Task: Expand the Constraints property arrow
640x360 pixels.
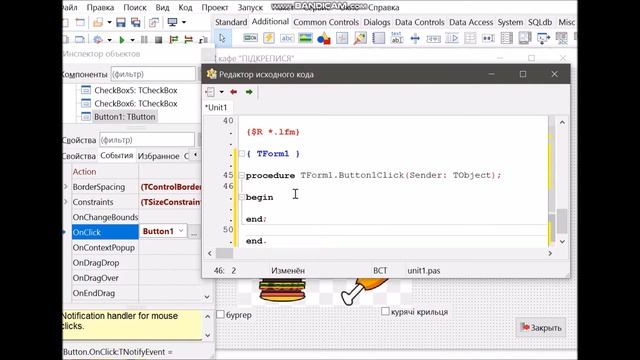Action: [66, 202]
